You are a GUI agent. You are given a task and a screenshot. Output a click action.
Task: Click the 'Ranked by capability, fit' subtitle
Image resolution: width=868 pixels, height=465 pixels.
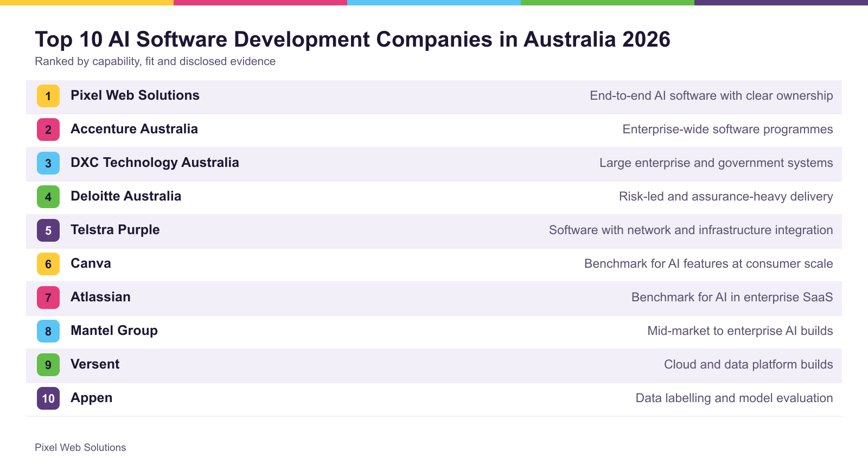[x=155, y=61]
